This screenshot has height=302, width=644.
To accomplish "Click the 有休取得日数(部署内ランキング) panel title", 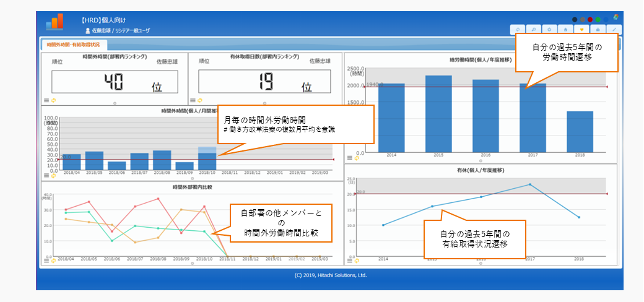I will click(x=265, y=57).
